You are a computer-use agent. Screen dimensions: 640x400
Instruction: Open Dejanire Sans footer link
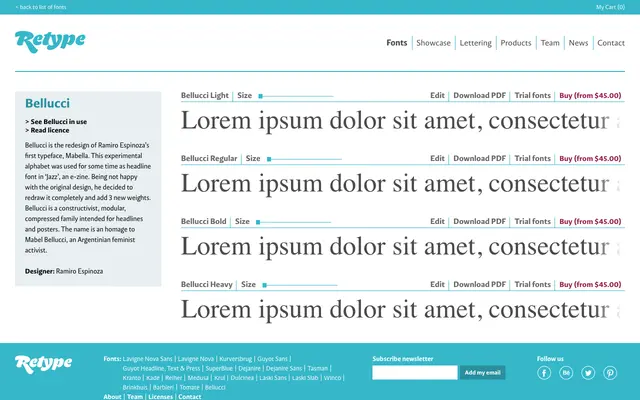(284, 368)
